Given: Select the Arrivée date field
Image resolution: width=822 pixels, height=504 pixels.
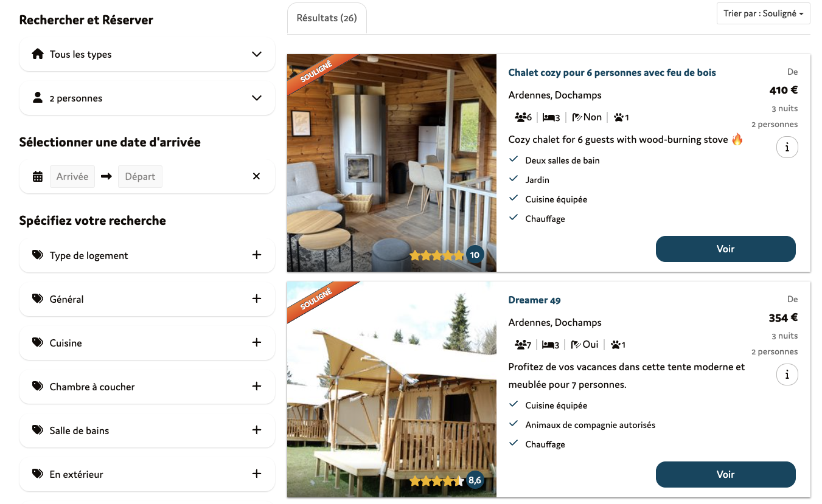Looking at the screenshot, I should [x=72, y=176].
